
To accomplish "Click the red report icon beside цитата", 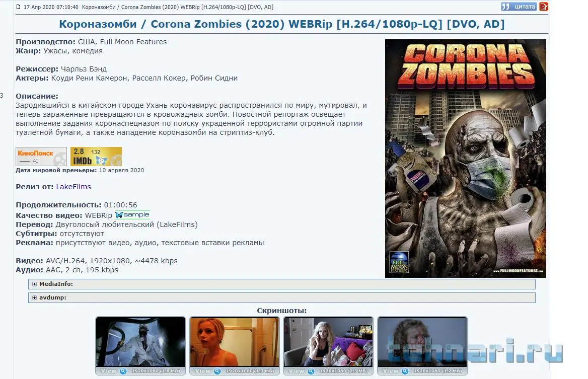I will [544, 7].
